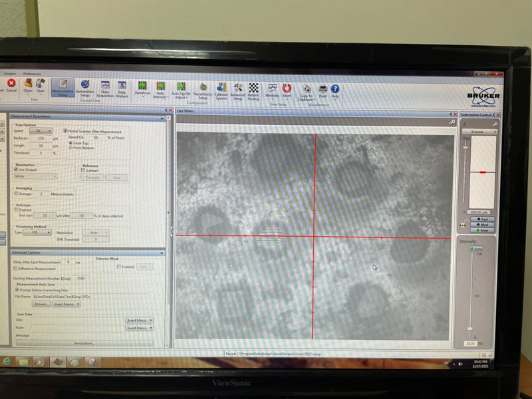Image resolution: width=532 pixels, height=399 pixels.
Task: Select Measurement Setup view
Action: point(63,88)
